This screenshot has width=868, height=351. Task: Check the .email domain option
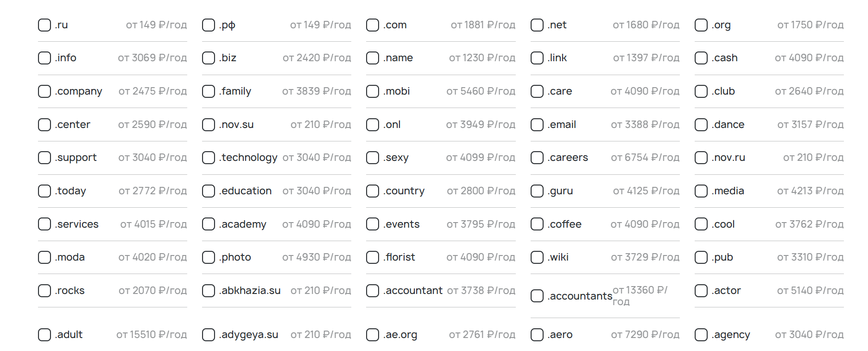click(537, 125)
